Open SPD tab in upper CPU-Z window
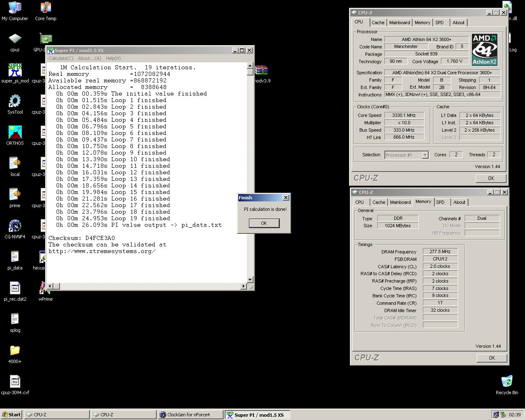The width and height of the screenshot is (525, 420). 439,23
